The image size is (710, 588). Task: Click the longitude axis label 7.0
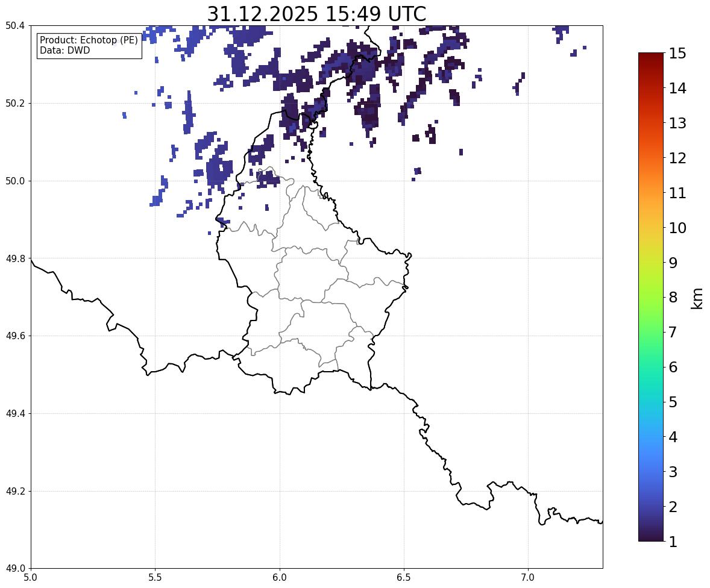click(x=528, y=578)
